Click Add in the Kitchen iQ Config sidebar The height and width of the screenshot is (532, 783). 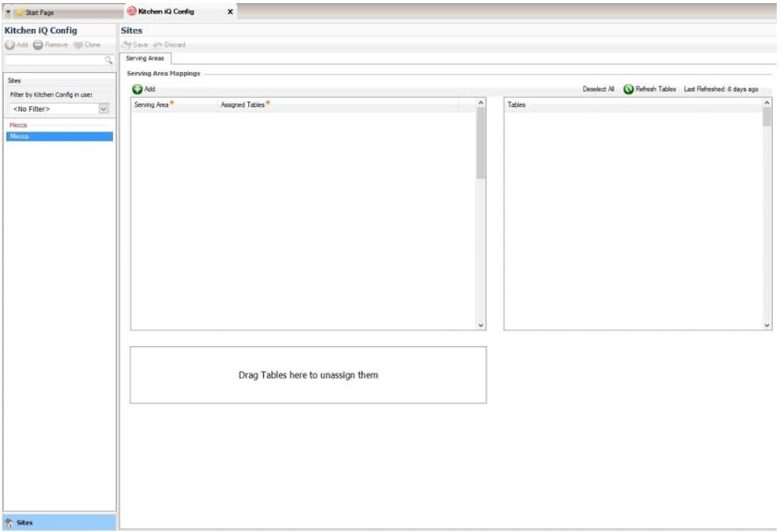(10, 45)
